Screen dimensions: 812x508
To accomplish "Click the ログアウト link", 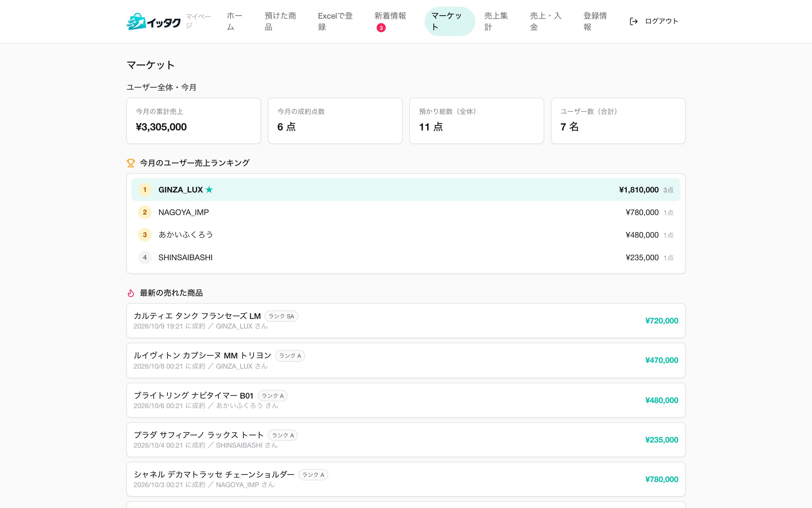I will click(x=654, y=21).
